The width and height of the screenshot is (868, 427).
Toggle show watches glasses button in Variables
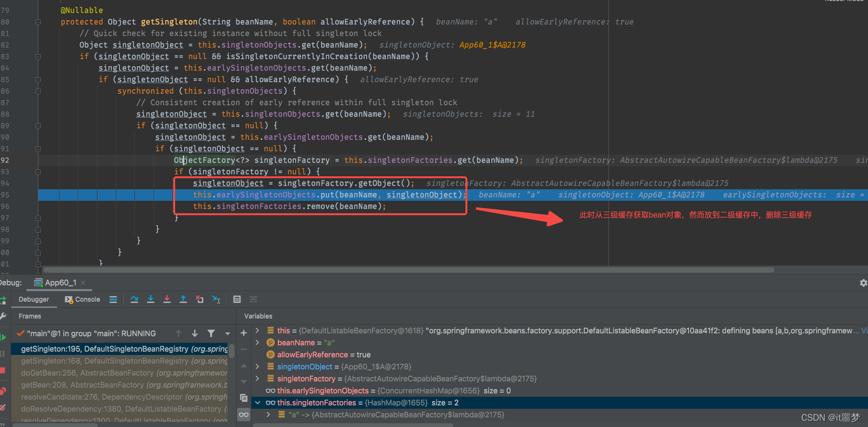click(244, 415)
